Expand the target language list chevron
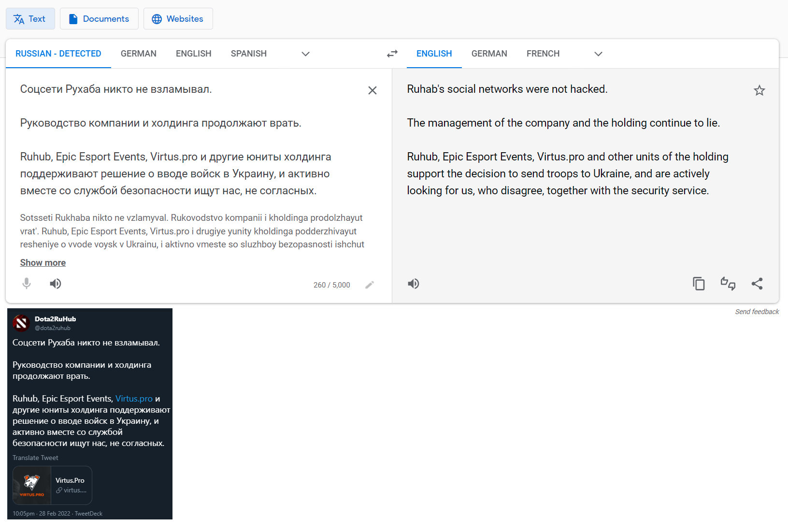Viewport: 788px width, 532px height. pyautogui.click(x=598, y=54)
